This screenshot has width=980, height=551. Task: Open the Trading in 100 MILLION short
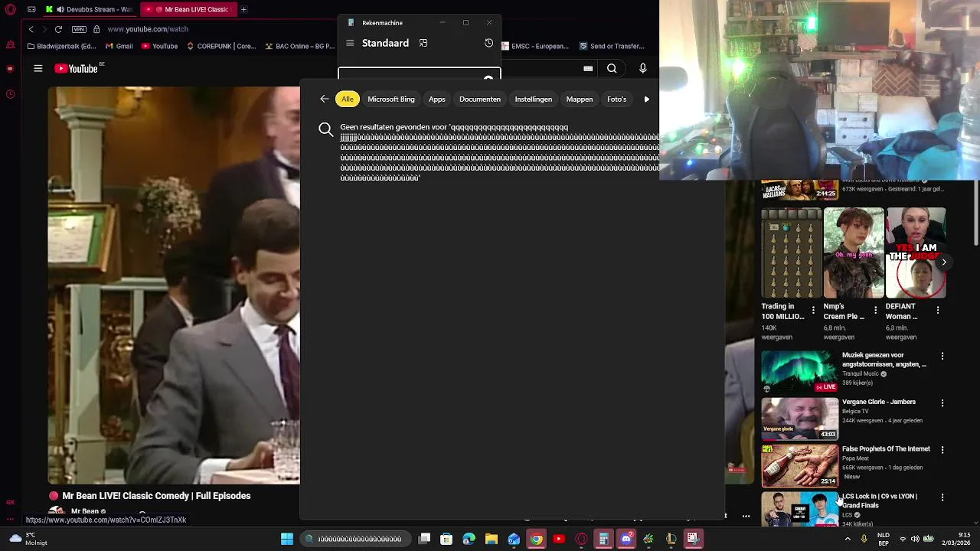click(791, 253)
